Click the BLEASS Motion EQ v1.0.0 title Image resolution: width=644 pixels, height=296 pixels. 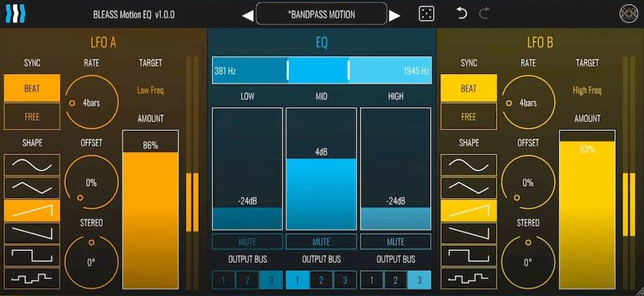click(134, 14)
